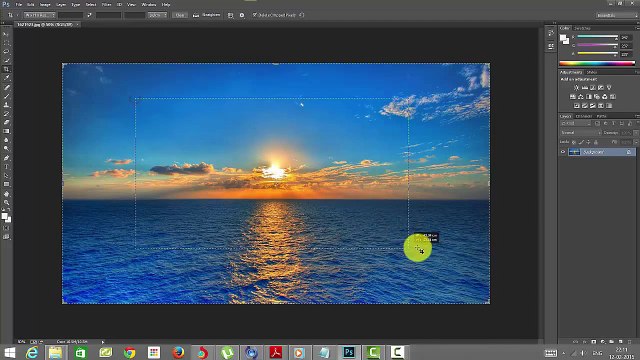Open Essentials workspace dropdown
Screen dimensions: 640x360
(x=616, y=15)
